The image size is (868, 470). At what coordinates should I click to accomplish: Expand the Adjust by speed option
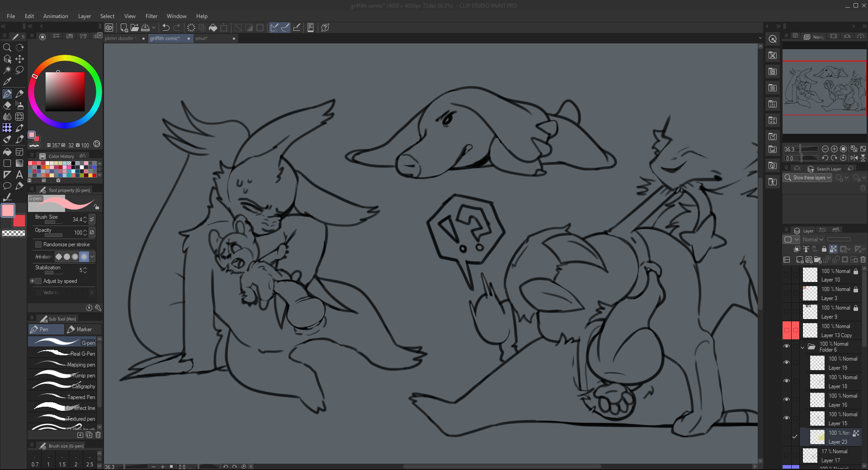(x=32, y=281)
